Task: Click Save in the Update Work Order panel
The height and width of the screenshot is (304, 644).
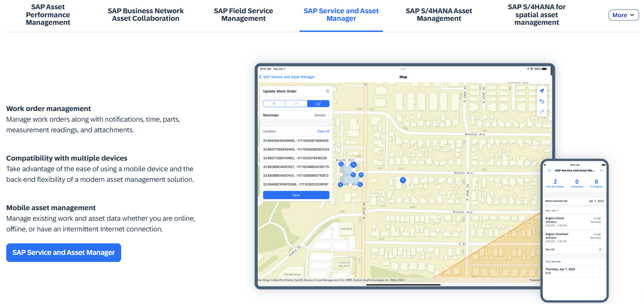Action: coord(296,195)
